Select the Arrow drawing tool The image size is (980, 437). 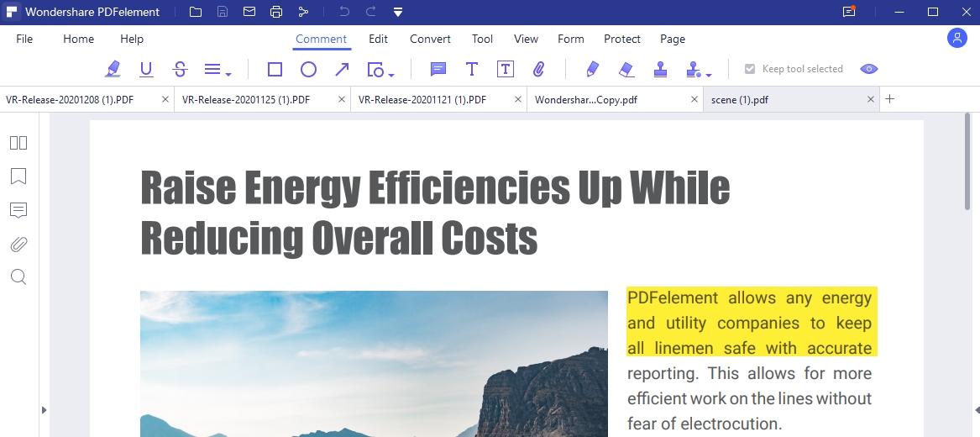pyautogui.click(x=342, y=69)
